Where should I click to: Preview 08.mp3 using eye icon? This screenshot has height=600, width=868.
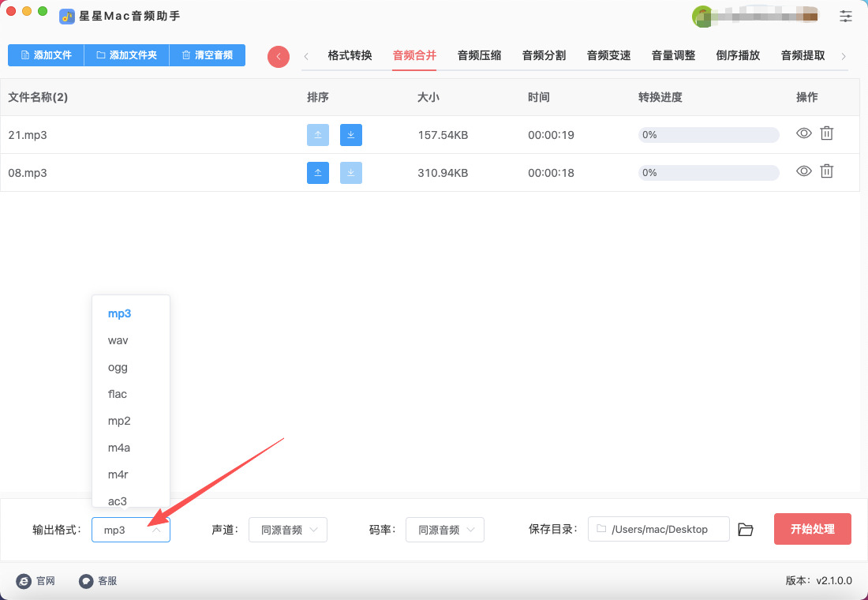click(803, 171)
